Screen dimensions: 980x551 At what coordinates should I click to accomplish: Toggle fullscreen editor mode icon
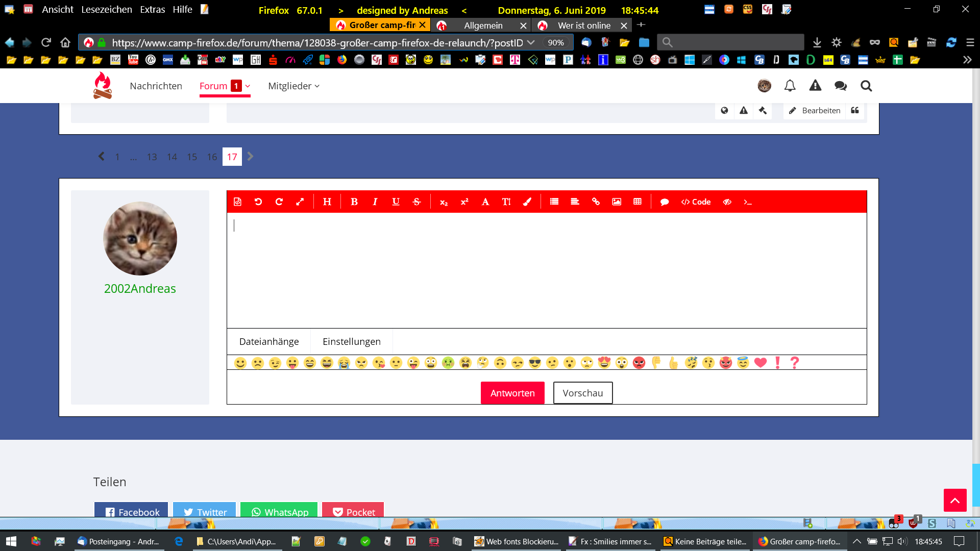point(300,202)
